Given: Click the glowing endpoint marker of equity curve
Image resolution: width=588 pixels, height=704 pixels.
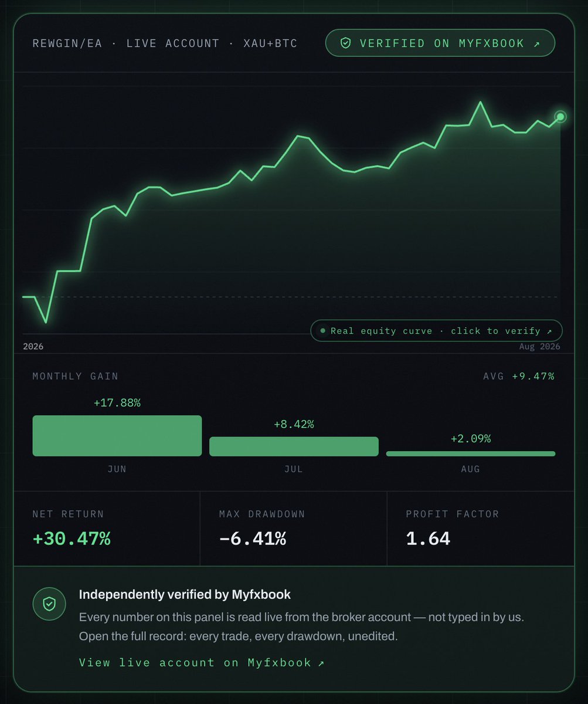Looking at the screenshot, I should [560, 117].
